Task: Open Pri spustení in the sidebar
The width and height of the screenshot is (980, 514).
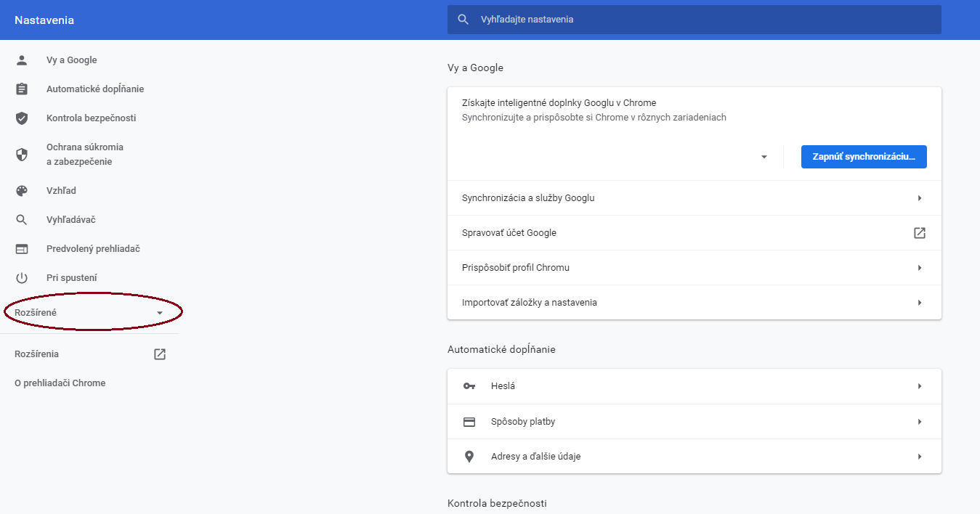Action: pyautogui.click(x=72, y=278)
